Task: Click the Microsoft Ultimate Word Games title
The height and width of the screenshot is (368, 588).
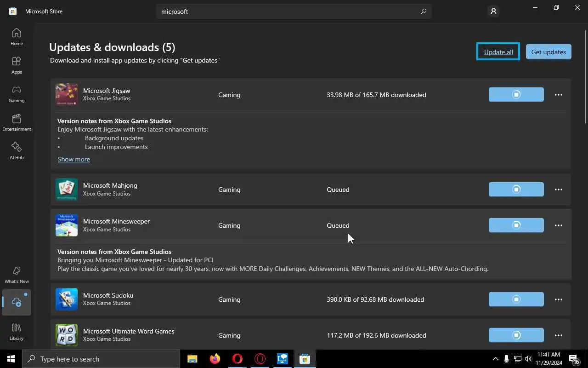Action: click(129, 331)
